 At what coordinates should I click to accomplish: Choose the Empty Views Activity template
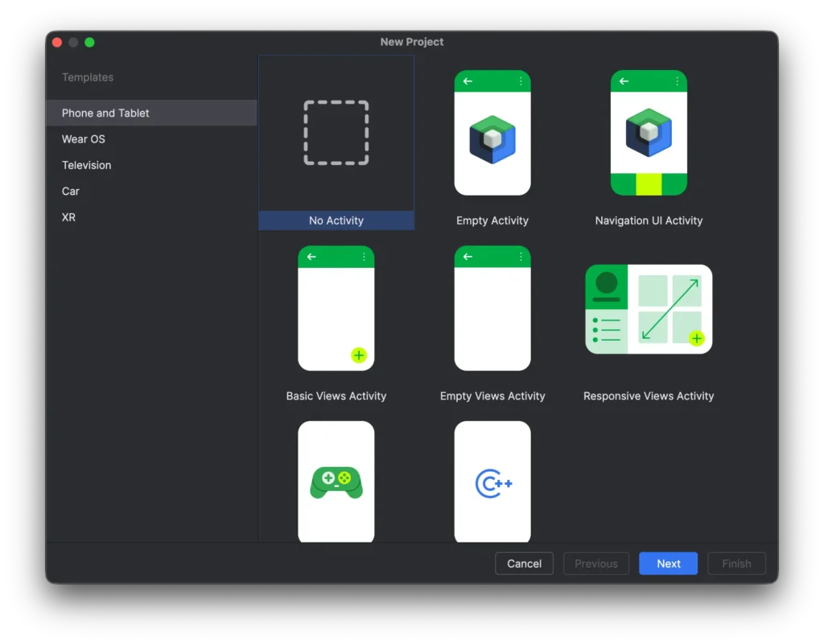pyautogui.click(x=492, y=308)
